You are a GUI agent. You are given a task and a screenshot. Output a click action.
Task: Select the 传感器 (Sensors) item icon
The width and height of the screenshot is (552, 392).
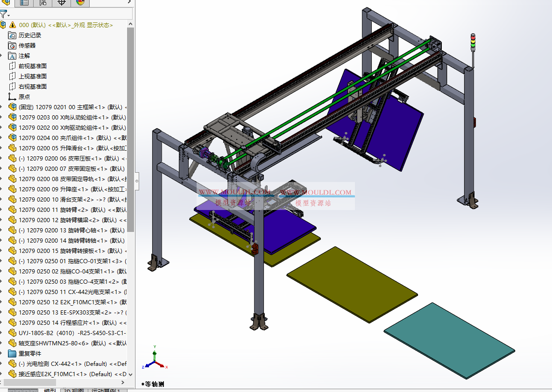pyautogui.click(x=12, y=45)
